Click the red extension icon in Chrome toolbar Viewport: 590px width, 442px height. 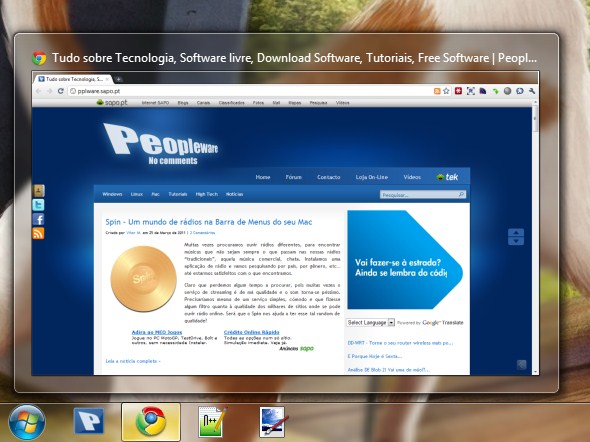tap(458, 91)
